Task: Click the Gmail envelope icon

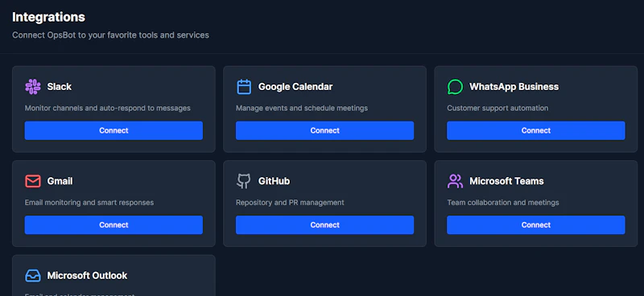Action: click(x=33, y=181)
